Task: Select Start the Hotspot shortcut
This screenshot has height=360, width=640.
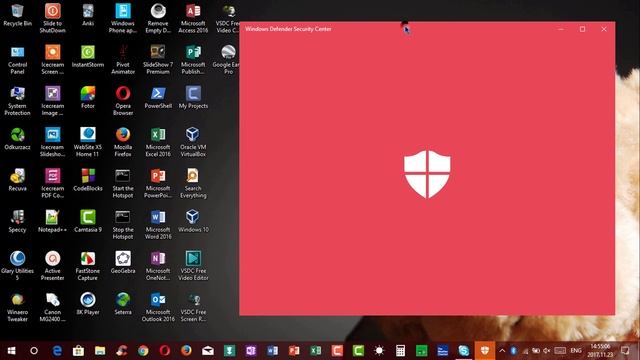Action: [123, 183]
